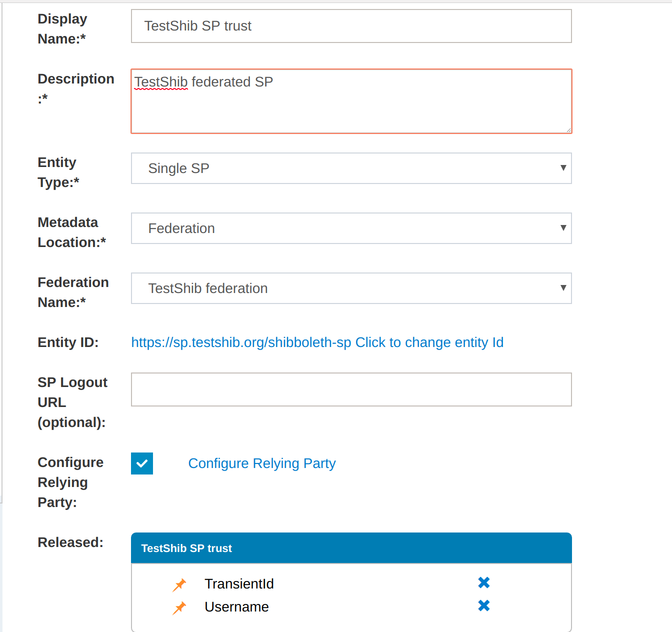The height and width of the screenshot is (632, 672).
Task: Click the Description box resize handle
Action: [568, 130]
